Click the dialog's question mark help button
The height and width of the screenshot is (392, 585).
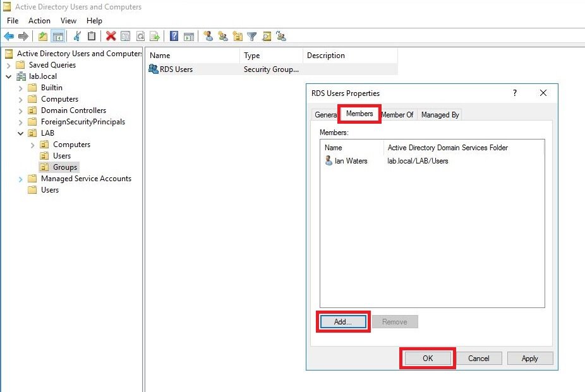515,93
